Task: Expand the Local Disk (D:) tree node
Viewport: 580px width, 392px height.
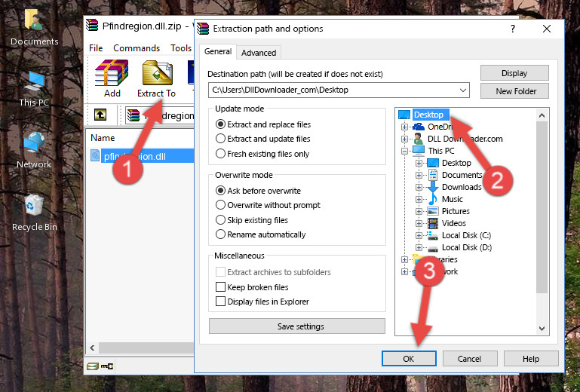Action: 419,248
